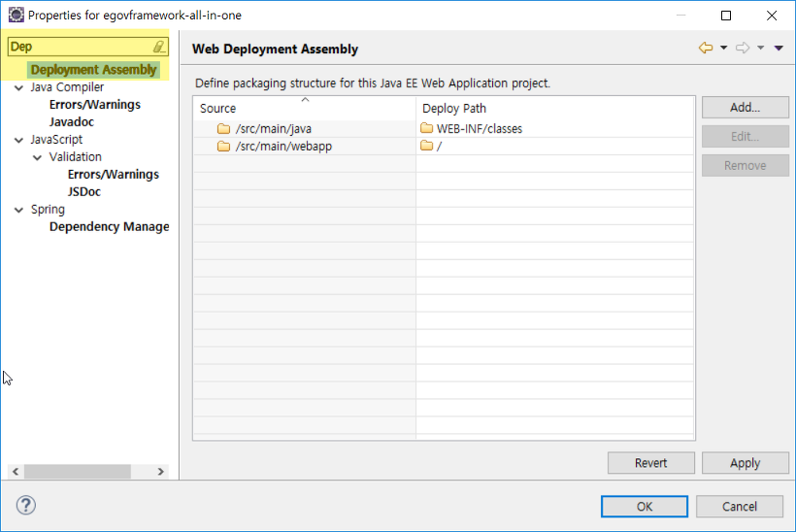Select Errors/Warnings under Java Compiler
Image resolution: width=796 pixels, height=532 pixels.
tap(95, 105)
